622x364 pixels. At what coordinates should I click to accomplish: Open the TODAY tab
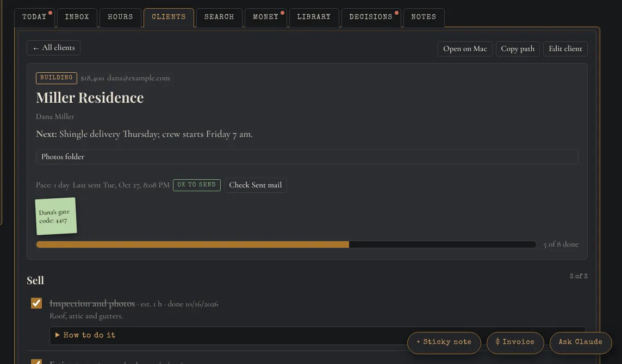pyautogui.click(x=34, y=17)
